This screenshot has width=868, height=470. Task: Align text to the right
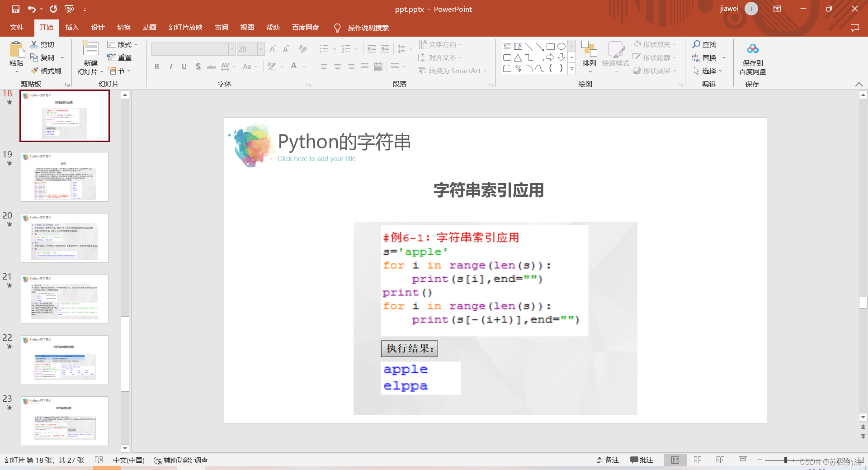[351, 66]
